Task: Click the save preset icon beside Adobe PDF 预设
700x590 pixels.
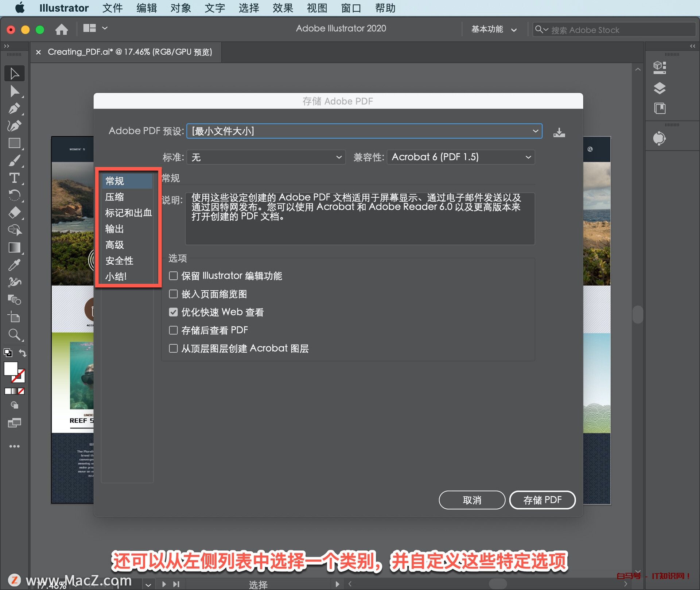Action: click(x=559, y=132)
